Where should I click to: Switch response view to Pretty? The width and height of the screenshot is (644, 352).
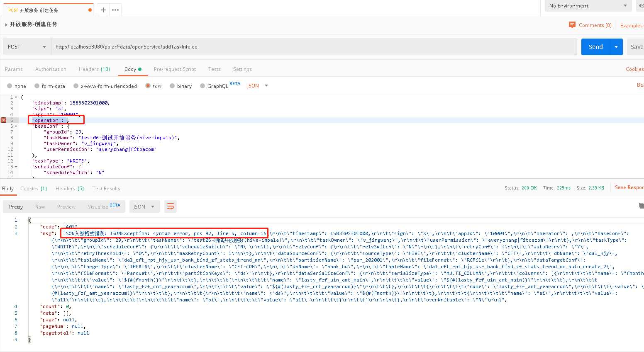16,207
